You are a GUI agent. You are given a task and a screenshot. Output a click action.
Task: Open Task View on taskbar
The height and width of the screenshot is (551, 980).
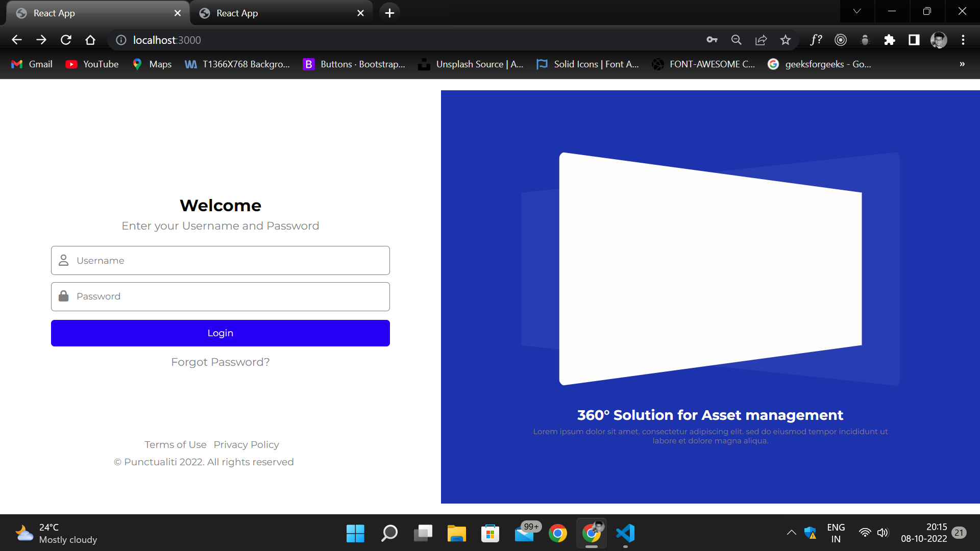[423, 534]
